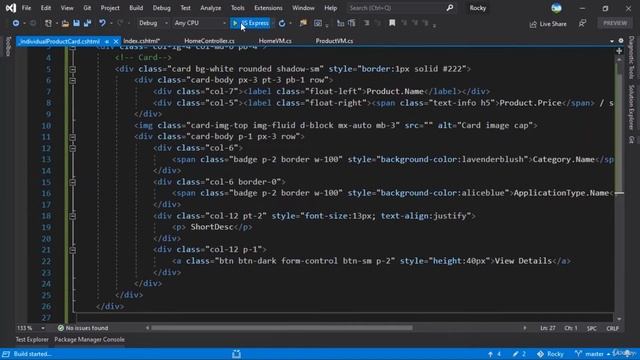Image resolution: width=640 pixels, height=360 pixels.
Task: Open the Git menu
Action: (x=87, y=8)
